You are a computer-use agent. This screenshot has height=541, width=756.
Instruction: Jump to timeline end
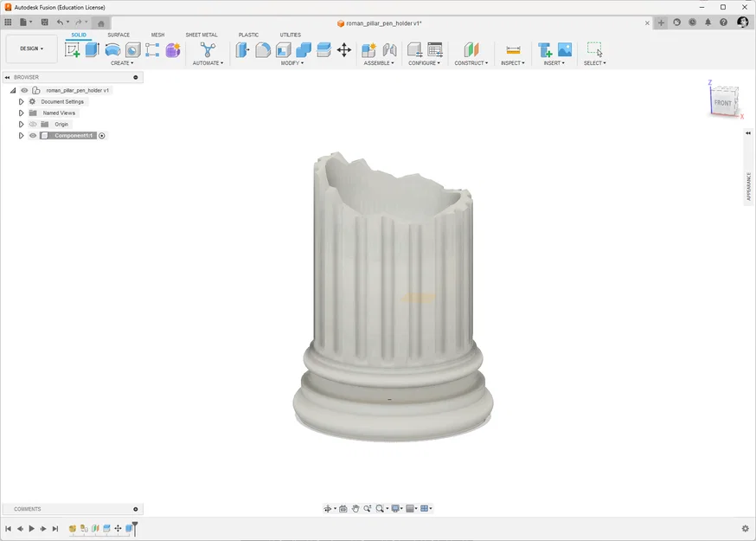[55, 529]
